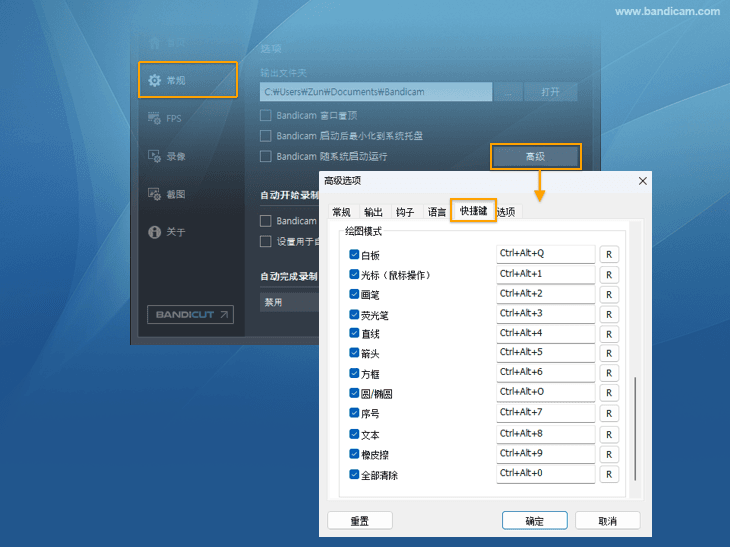Click the BANDICUT link button
Viewport: 730px width, 547px height.
coord(190,315)
